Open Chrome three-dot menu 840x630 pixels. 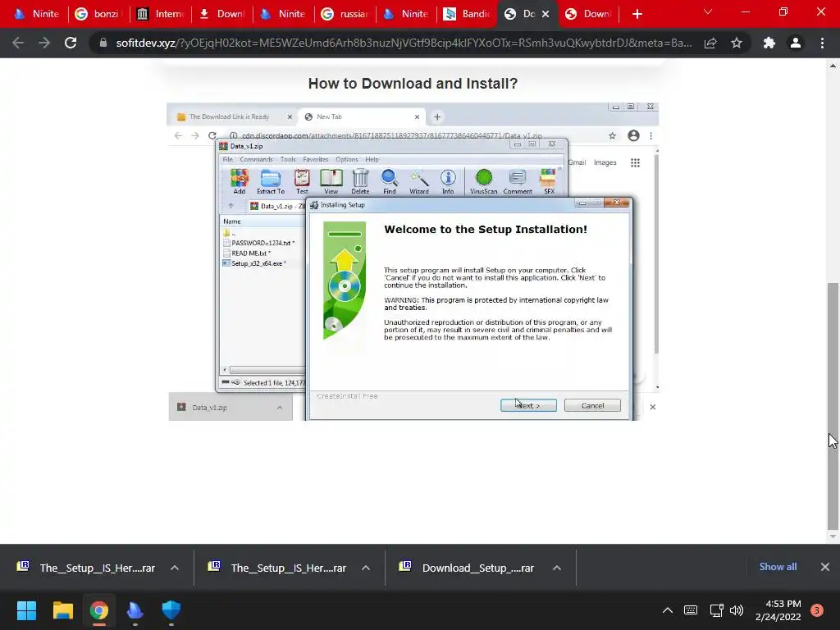click(822, 43)
